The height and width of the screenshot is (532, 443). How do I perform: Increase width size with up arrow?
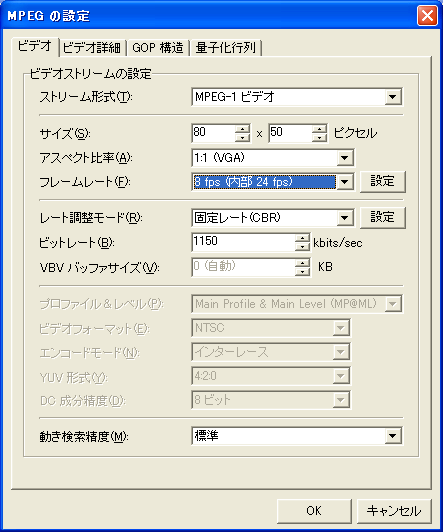click(242, 129)
